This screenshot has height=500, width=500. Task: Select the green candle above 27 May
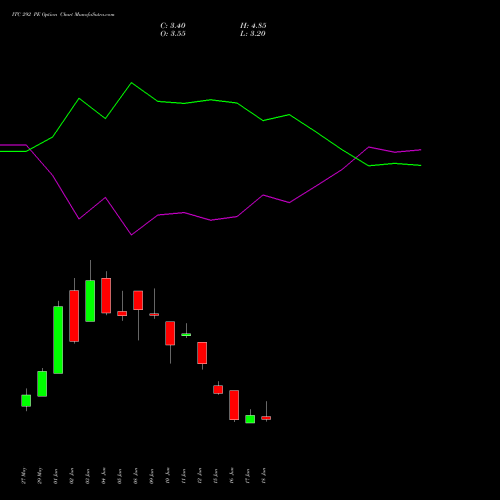pyautogui.click(x=26, y=400)
